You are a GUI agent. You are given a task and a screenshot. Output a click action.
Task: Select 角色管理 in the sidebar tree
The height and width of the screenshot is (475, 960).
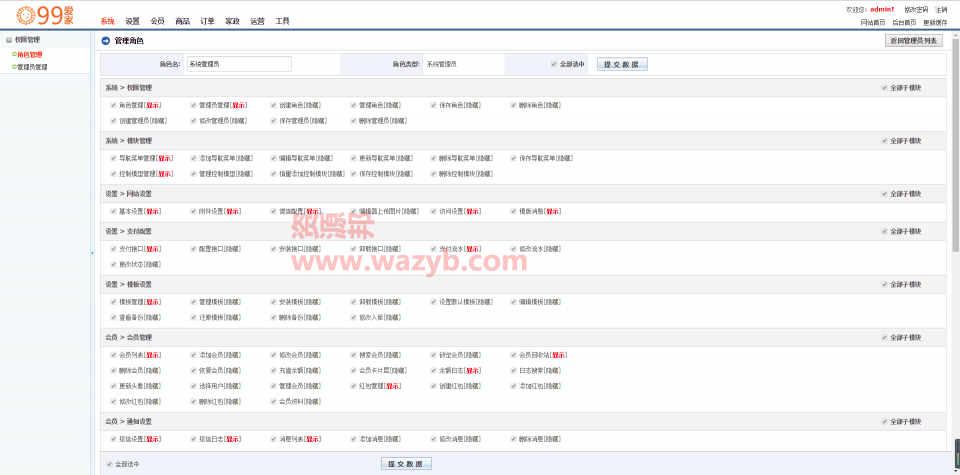tap(29, 54)
